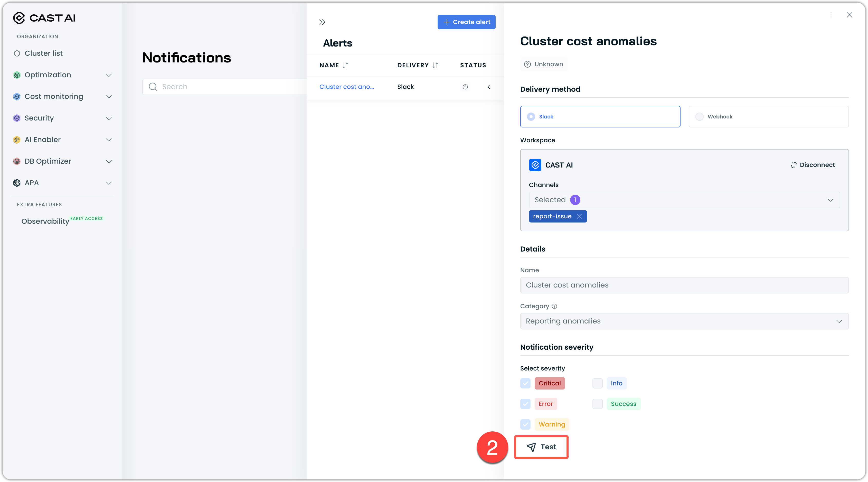
Task: Open Observability early access item
Action: [x=45, y=221]
